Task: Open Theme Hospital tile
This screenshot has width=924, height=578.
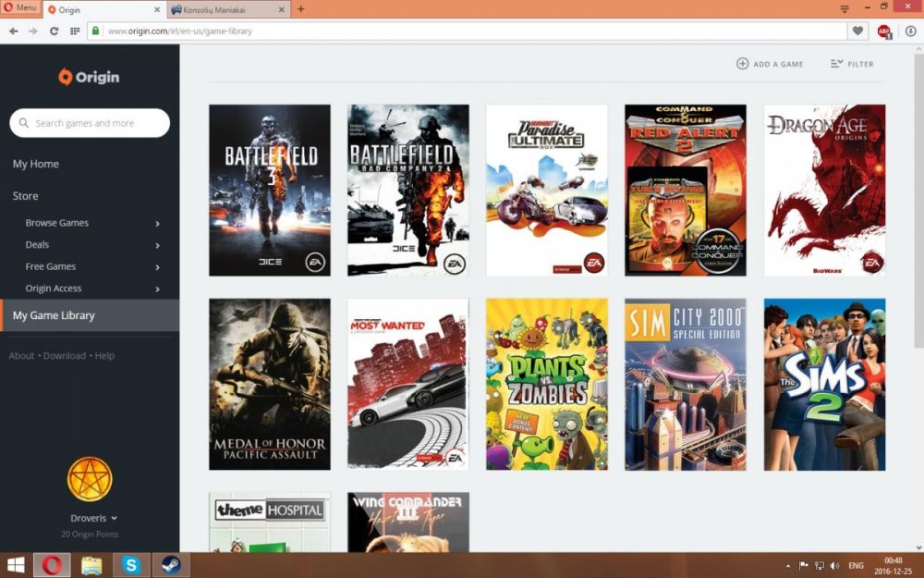Action: tap(270, 522)
